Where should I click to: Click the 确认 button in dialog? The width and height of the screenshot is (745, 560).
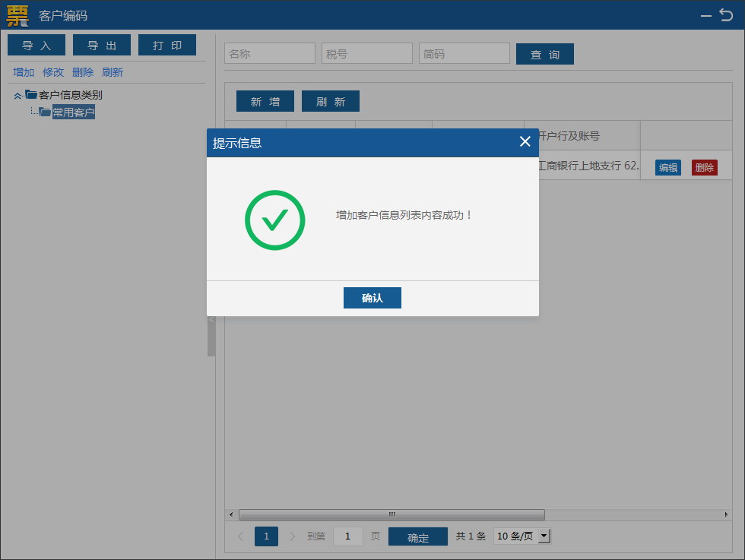point(372,298)
